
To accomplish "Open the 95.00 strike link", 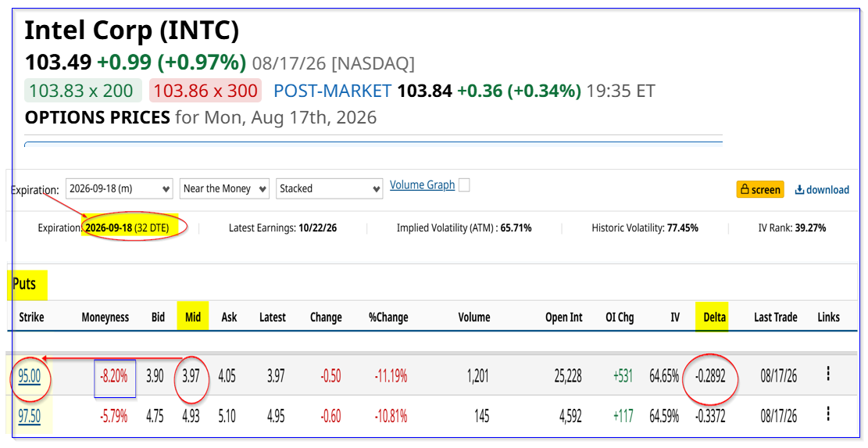I will click(30, 377).
